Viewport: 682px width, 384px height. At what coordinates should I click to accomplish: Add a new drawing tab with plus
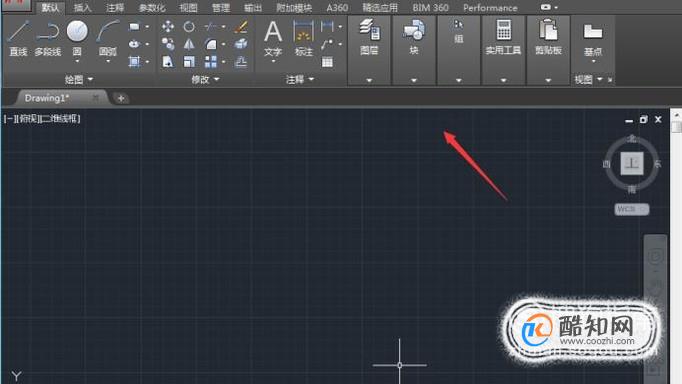coord(121,98)
